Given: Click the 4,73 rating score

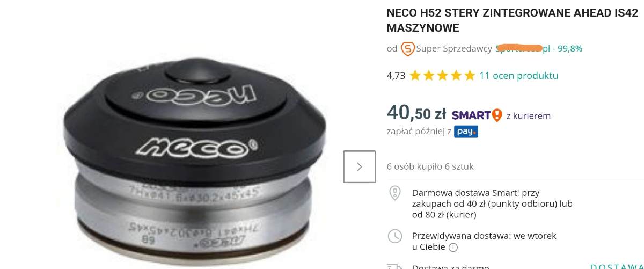Looking at the screenshot, I should click(x=396, y=76).
